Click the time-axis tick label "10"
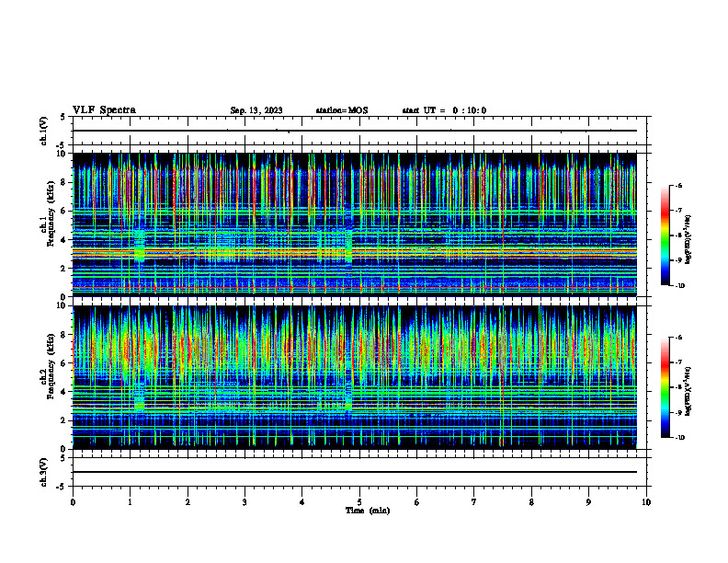Screen dimensions: 728x563 click(646, 502)
